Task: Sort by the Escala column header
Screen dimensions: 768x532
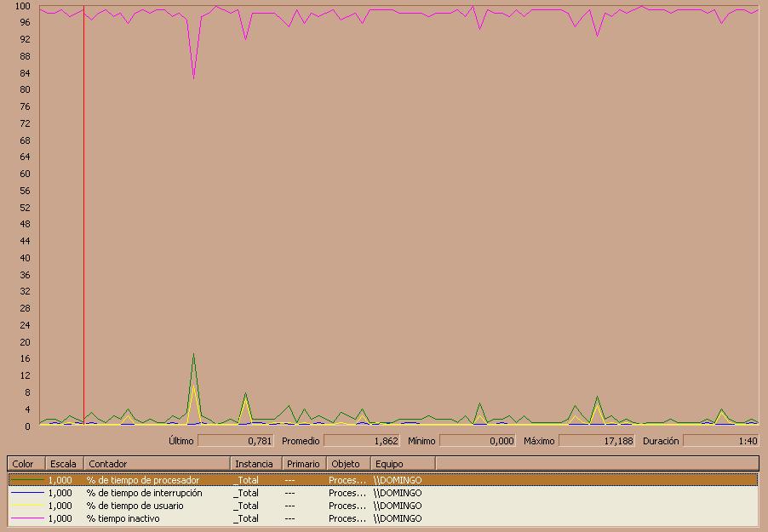Action: [65, 463]
